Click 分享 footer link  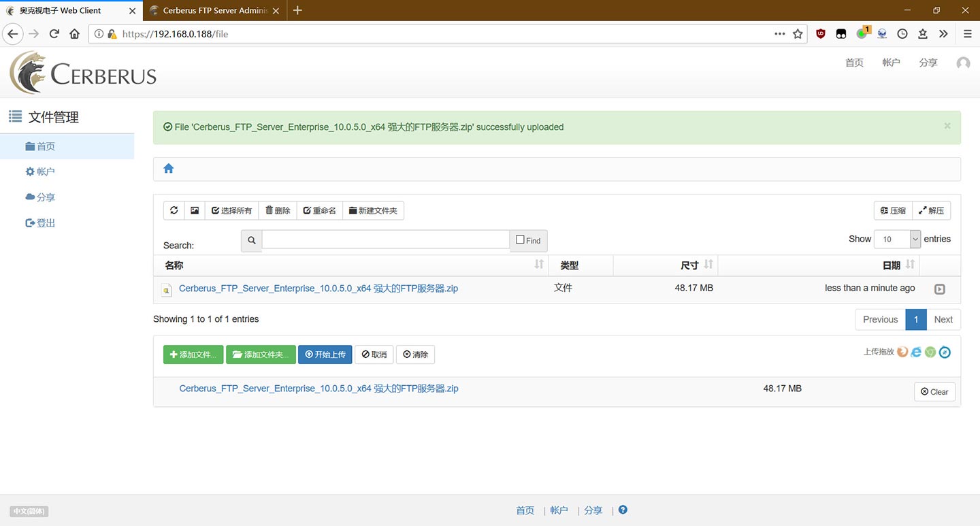point(593,510)
